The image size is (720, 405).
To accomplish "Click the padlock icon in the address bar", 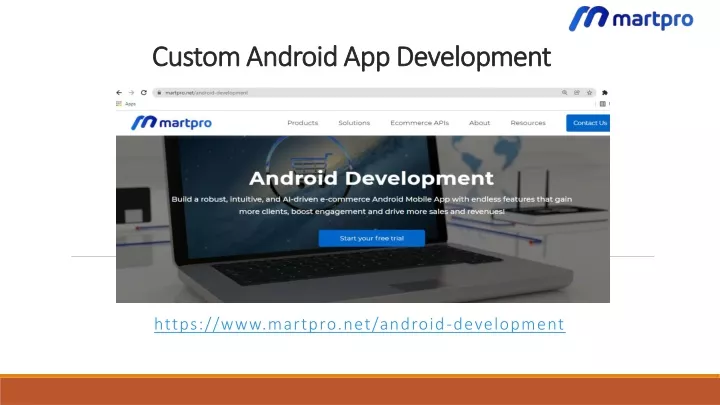I will (159, 93).
